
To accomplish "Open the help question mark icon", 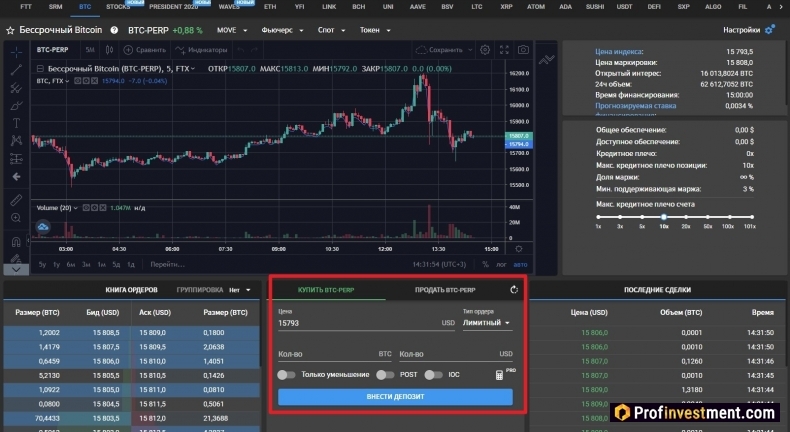I will (114, 30).
